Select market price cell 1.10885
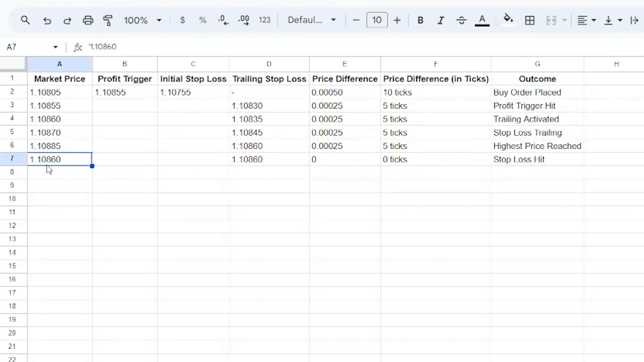 [60, 146]
